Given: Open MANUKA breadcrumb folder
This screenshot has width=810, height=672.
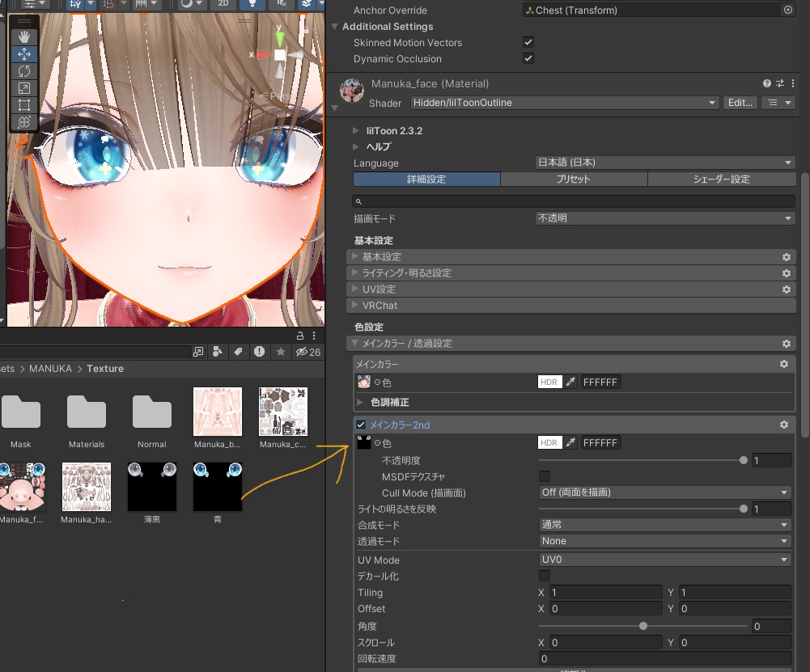Looking at the screenshot, I should (50, 369).
